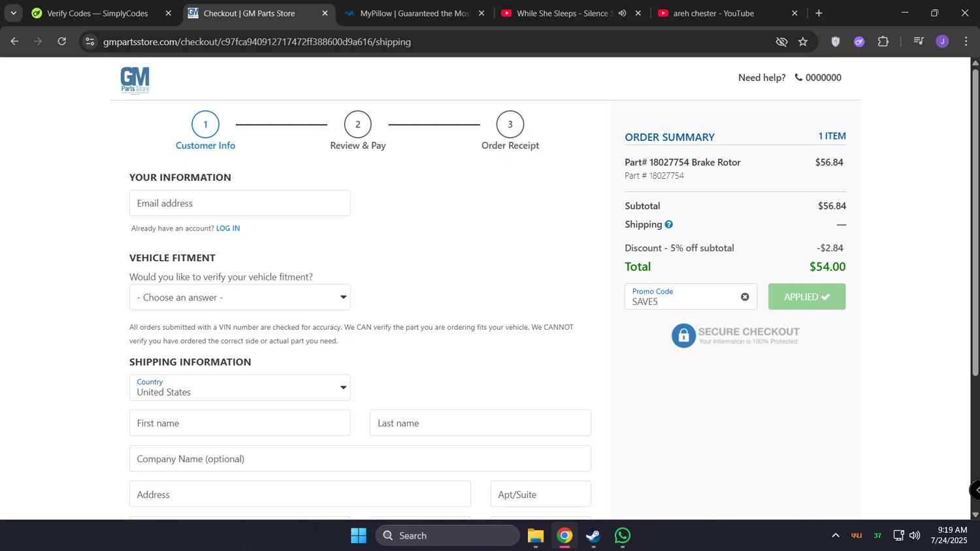This screenshot has height=551, width=980.
Task: Click the Company Name optional field
Action: [360, 459]
